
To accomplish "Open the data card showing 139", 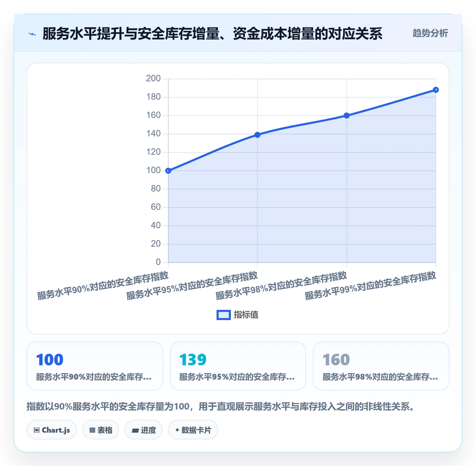I will point(238,366).
